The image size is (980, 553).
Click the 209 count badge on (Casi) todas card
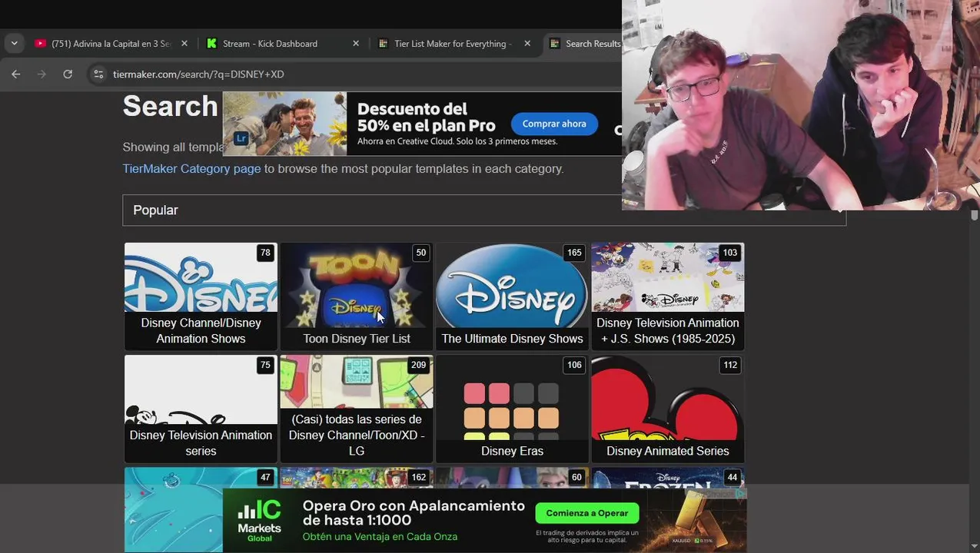[418, 365]
